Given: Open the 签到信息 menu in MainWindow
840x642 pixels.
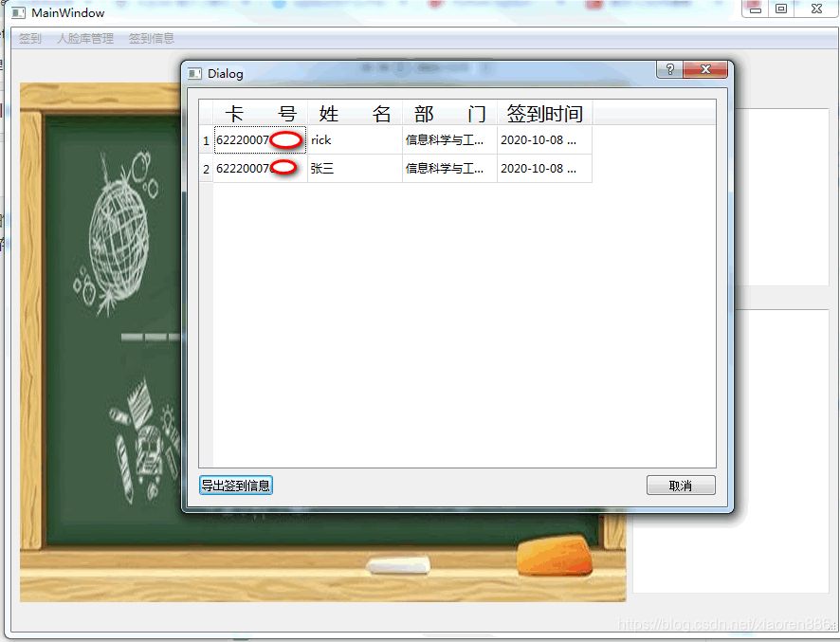Looking at the screenshot, I should [152, 39].
